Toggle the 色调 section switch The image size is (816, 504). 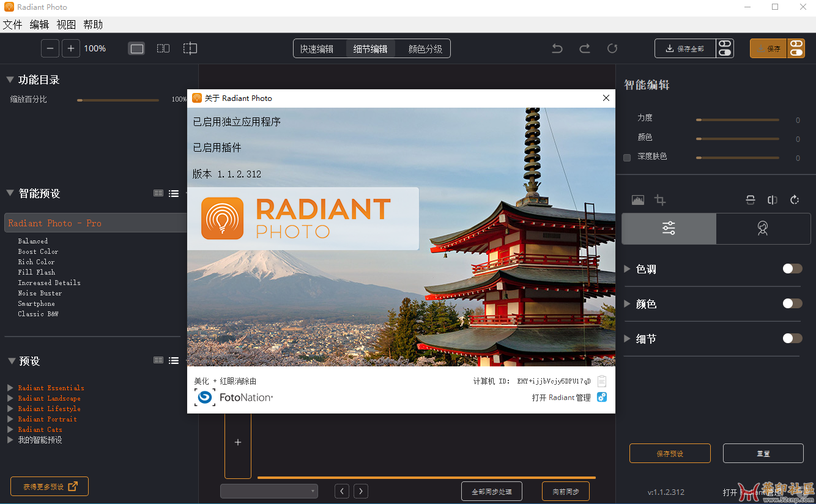792,269
